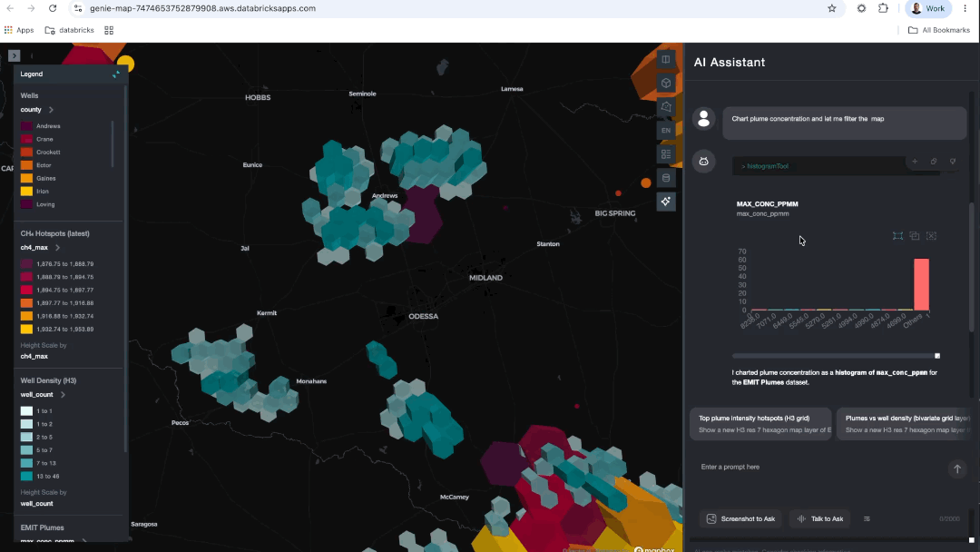Screen dimensions: 980x552
Task: Click the EMIT Plumes legend heading
Action: [x=42, y=527]
